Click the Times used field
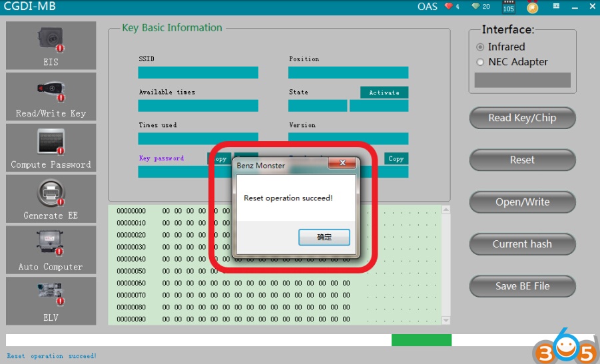This screenshot has width=600, height=364. coord(198,138)
